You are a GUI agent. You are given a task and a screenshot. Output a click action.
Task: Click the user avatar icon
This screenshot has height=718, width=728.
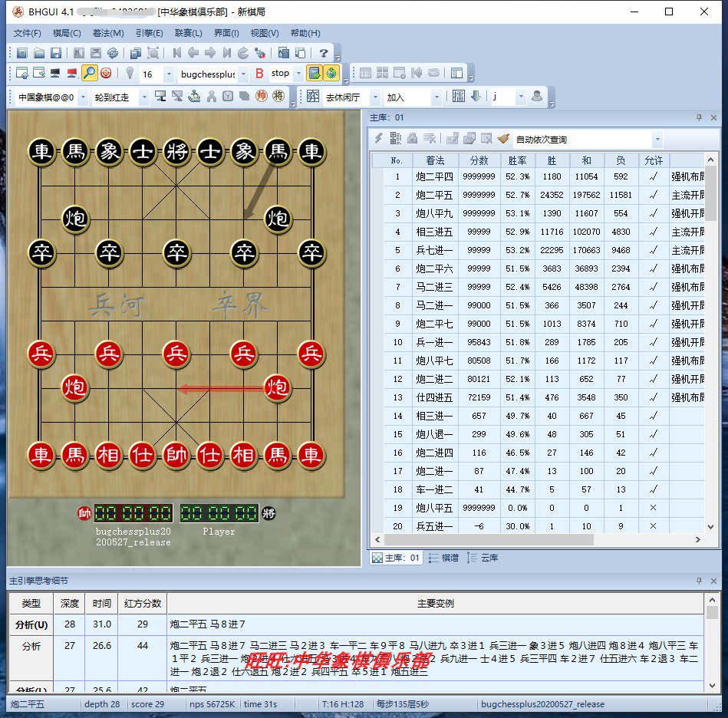(537, 96)
